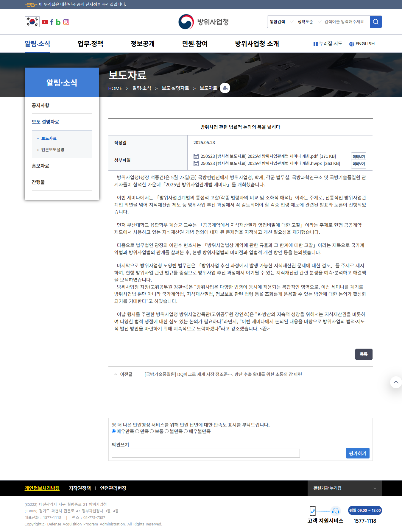Image resolution: width=402 pixels, height=532 pixels.
Task: Open the 통합검색 search scope dropdown
Action: [281, 22]
